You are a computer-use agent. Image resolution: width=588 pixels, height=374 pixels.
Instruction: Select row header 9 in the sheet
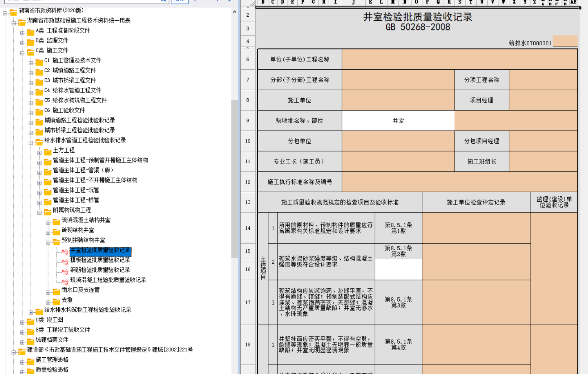(248, 121)
